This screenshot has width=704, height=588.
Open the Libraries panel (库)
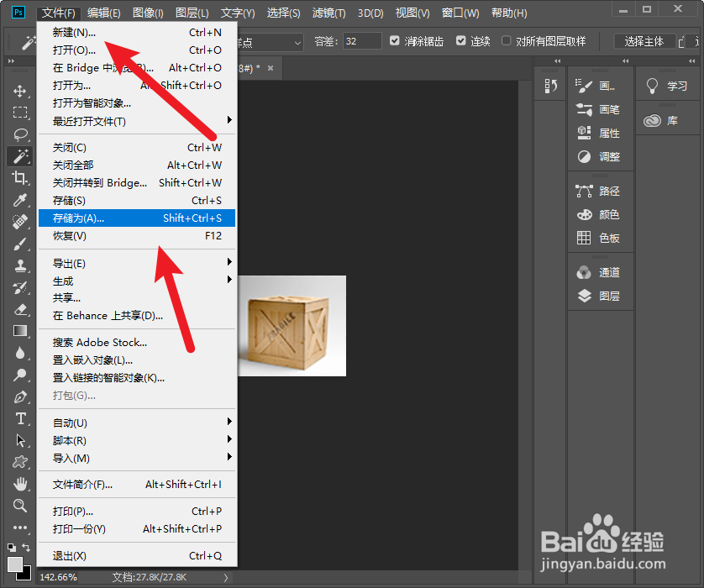coord(661,120)
